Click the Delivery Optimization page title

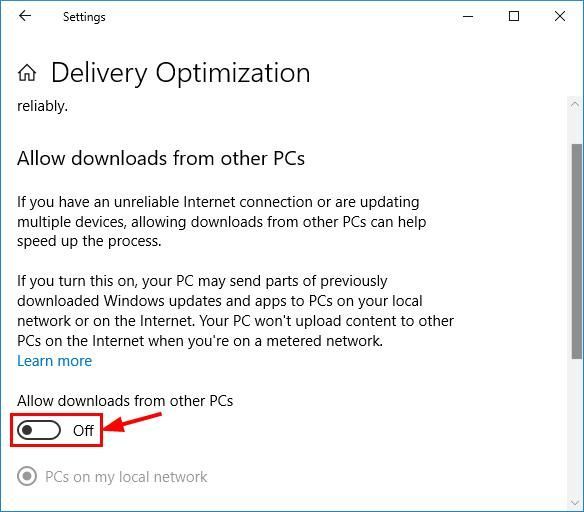(180, 73)
